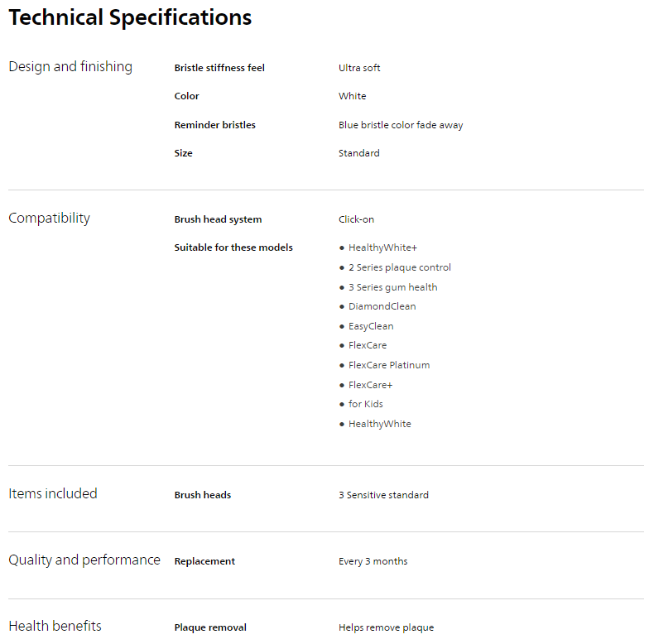Click 3 Series gum health list item

tap(392, 287)
